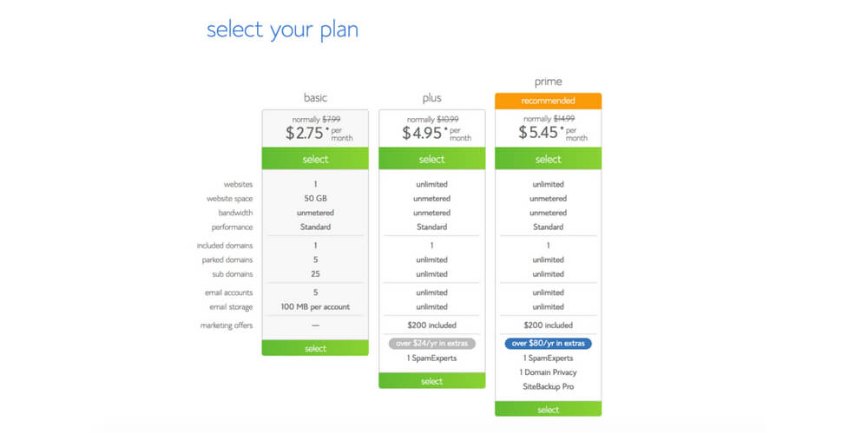Click the gray 'over $24/yr in extras' badge
The width and height of the screenshot is (868, 434).
coord(431,344)
